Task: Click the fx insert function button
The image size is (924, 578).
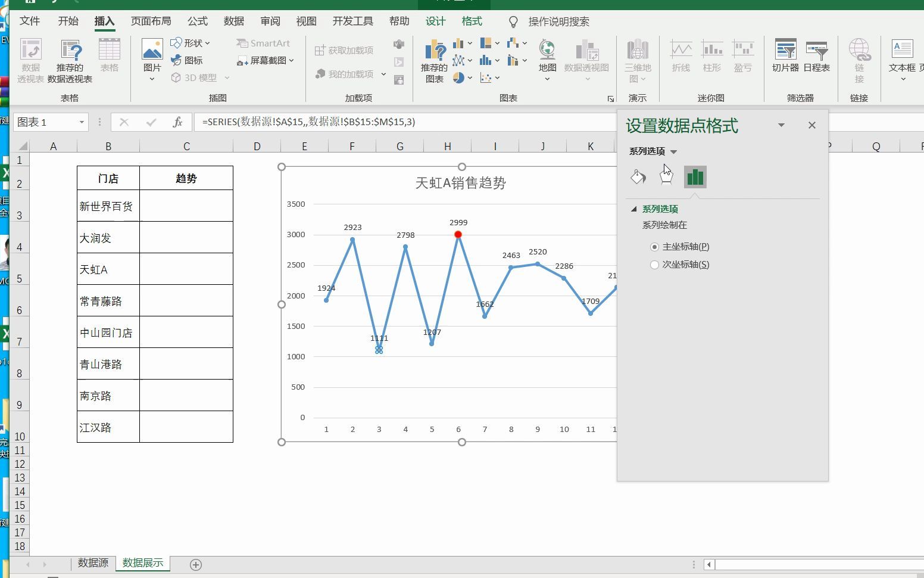Action: [x=177, y=122]
